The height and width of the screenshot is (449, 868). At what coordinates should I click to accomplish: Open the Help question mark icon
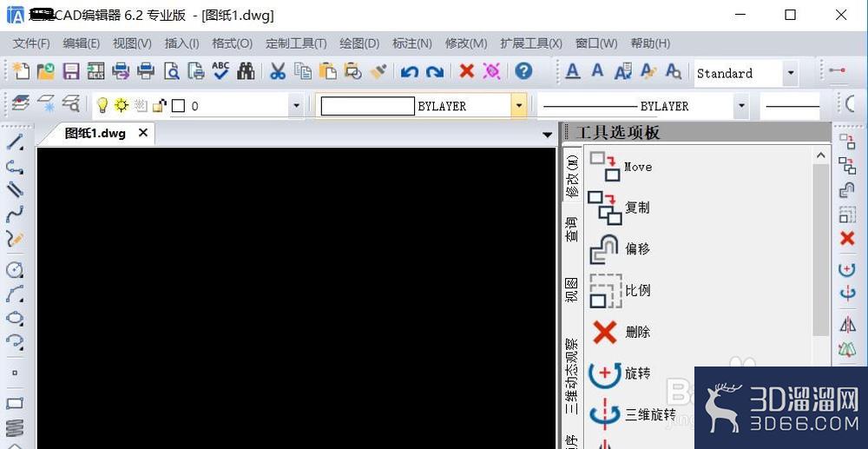523,71
